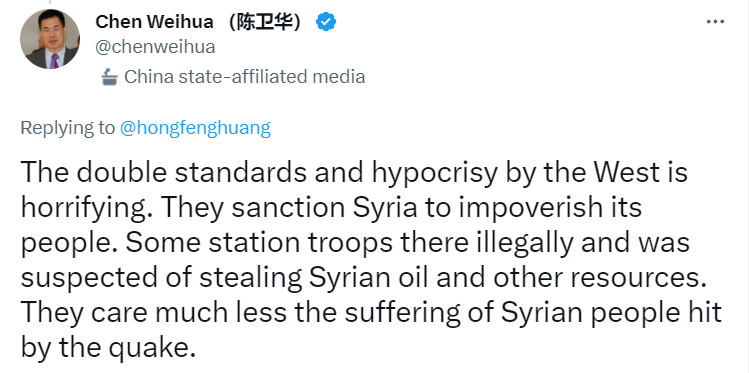The width and height of the screenshot is (749, 373).
Task: Open the @hongfenghuang mention link
Action: 195,128
